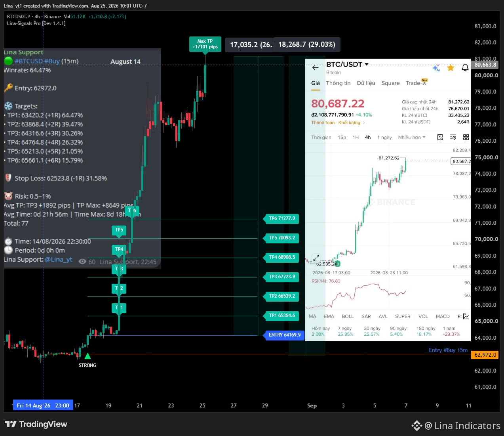The width and height of the screenshot is (504, 436).
Task: Click the orange 62,972.0 price tag
Action: pos(485,355)
